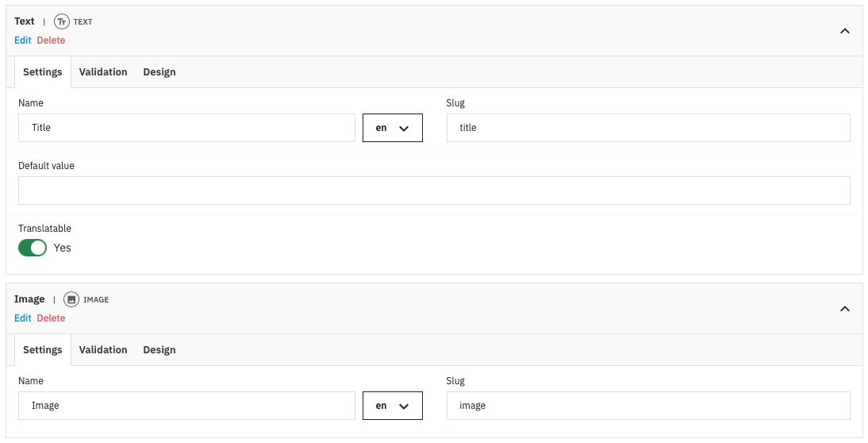Click Delete link for Text field
This screenshot has height=443, width=868.
coord(51,40)
